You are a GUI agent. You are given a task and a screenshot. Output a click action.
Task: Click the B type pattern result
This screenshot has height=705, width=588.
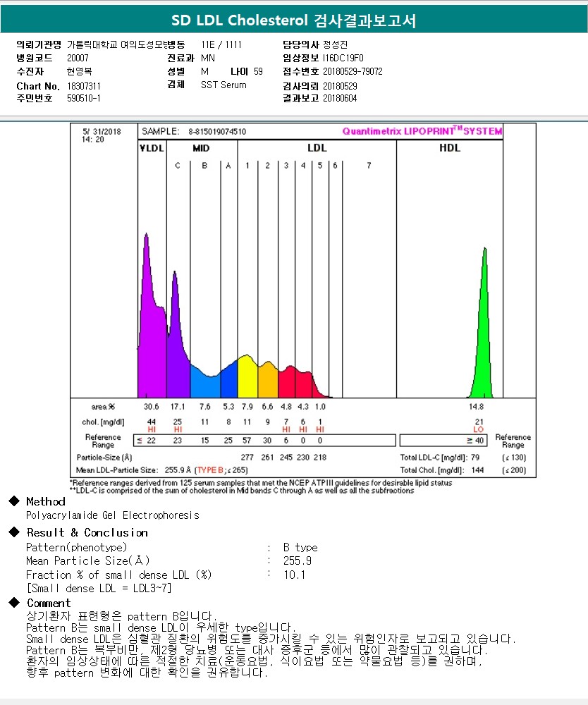[x=300, y=547]
